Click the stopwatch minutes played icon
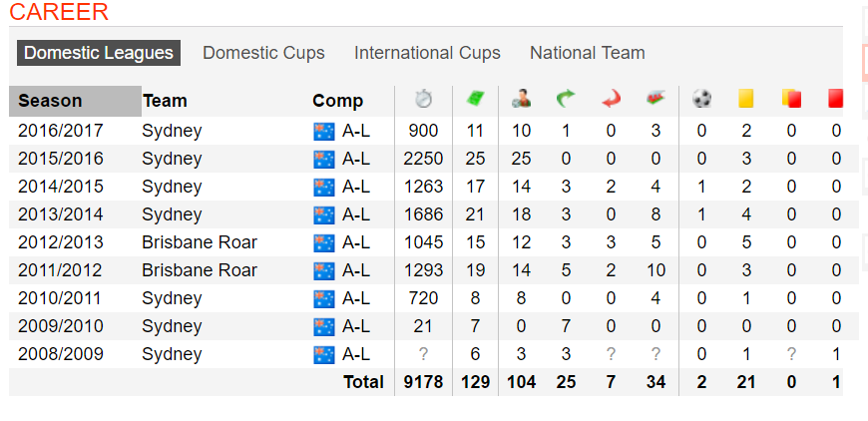 pos(423,99)
